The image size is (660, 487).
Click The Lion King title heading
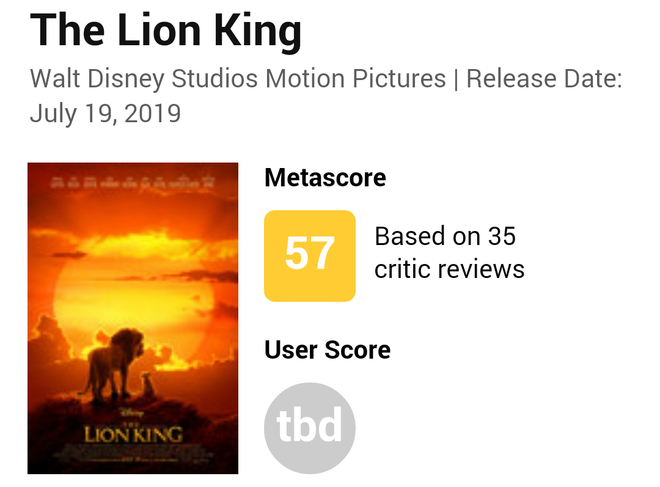click(x=166, y=32)
